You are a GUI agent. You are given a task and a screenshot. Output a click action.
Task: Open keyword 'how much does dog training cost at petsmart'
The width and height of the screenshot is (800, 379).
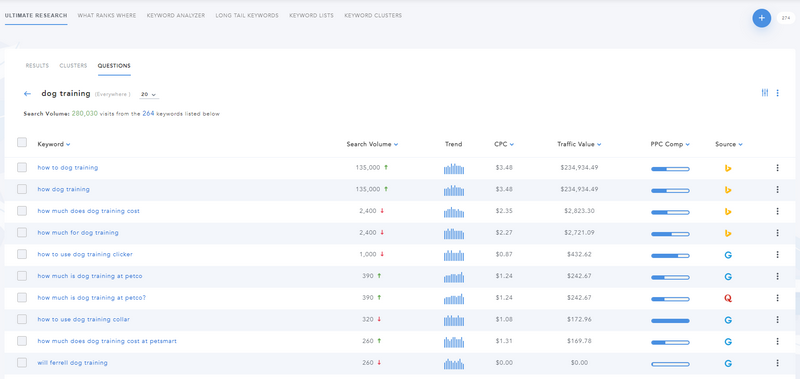(107, 341)
